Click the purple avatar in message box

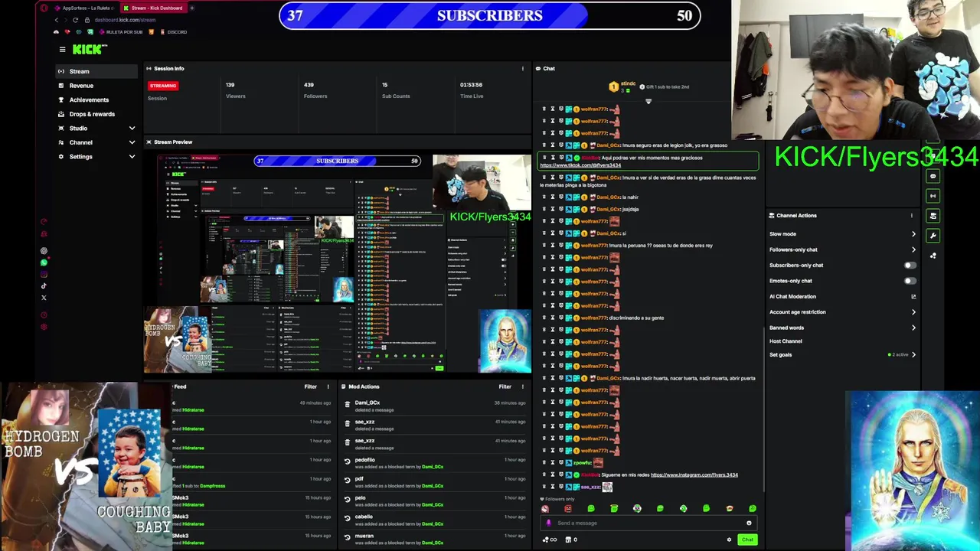(x=548, y=523)
